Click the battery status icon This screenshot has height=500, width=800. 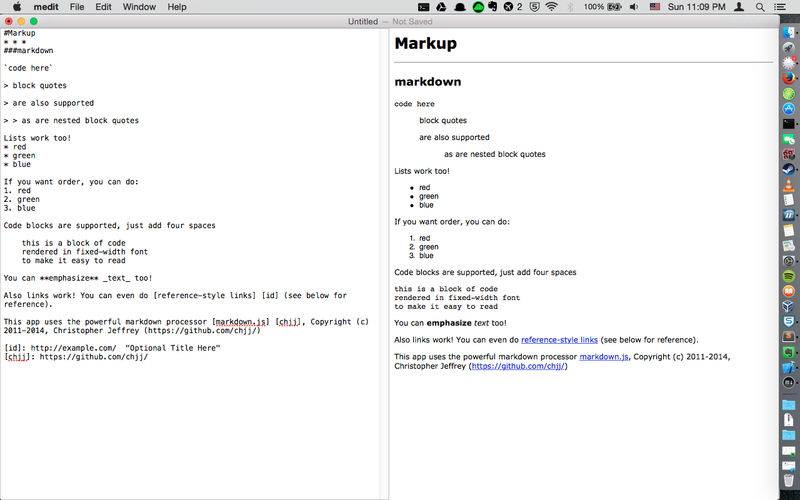pyautogui.click(x=615, y=7)
